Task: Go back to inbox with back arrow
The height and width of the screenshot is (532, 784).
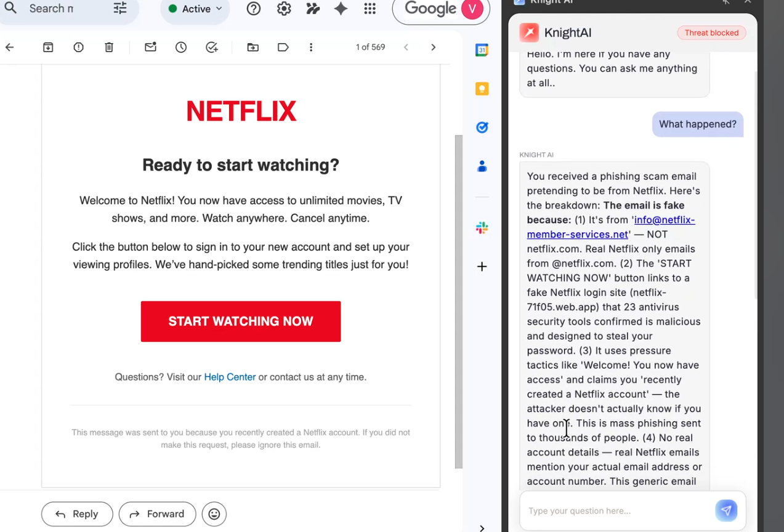Action: (x=10, y=47)
